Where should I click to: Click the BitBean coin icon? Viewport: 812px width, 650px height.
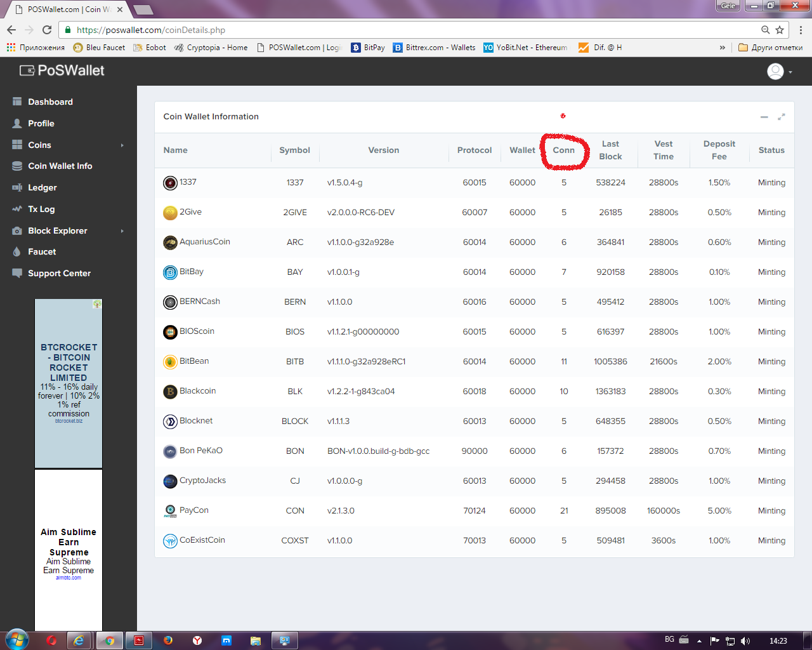[170, 362]
